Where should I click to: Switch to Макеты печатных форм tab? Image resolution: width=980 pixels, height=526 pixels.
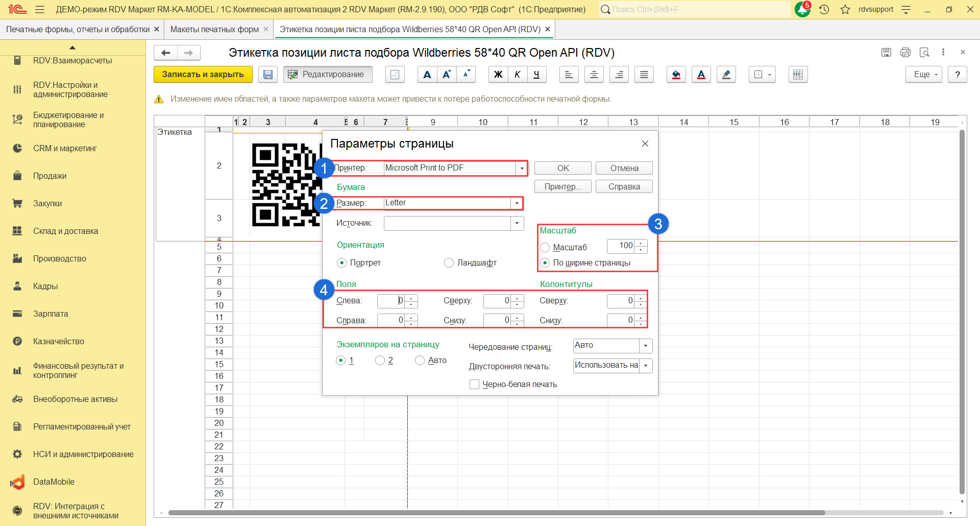point(214,29)
